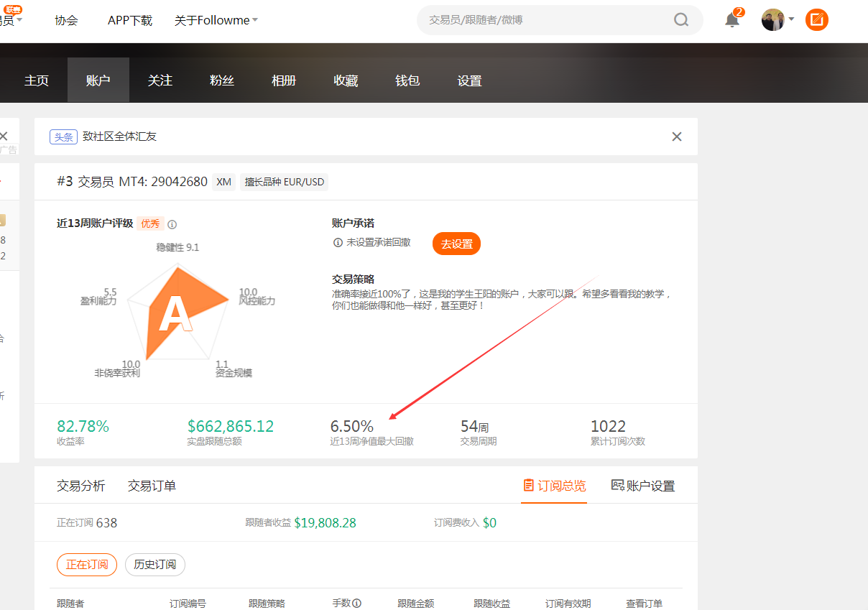Select the 正在订阅 filter button
Screen dimensions: 868x610
click(87, 565)
